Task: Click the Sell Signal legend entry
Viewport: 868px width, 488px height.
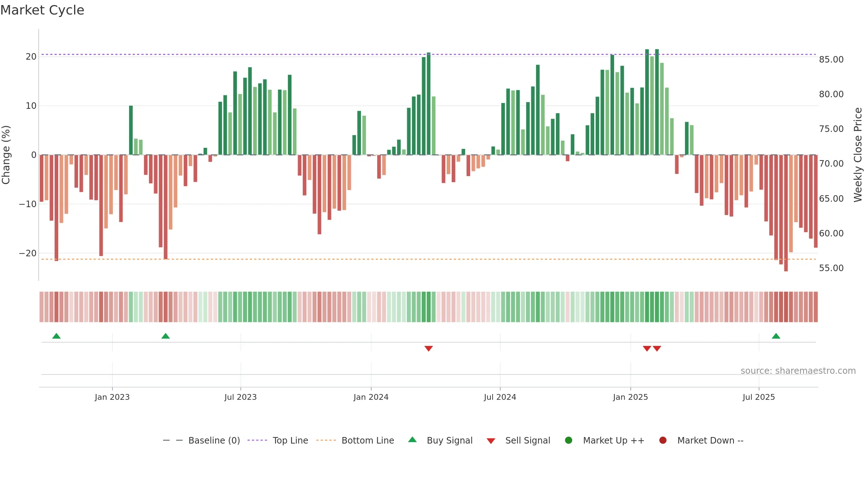Action: point(518,440)
